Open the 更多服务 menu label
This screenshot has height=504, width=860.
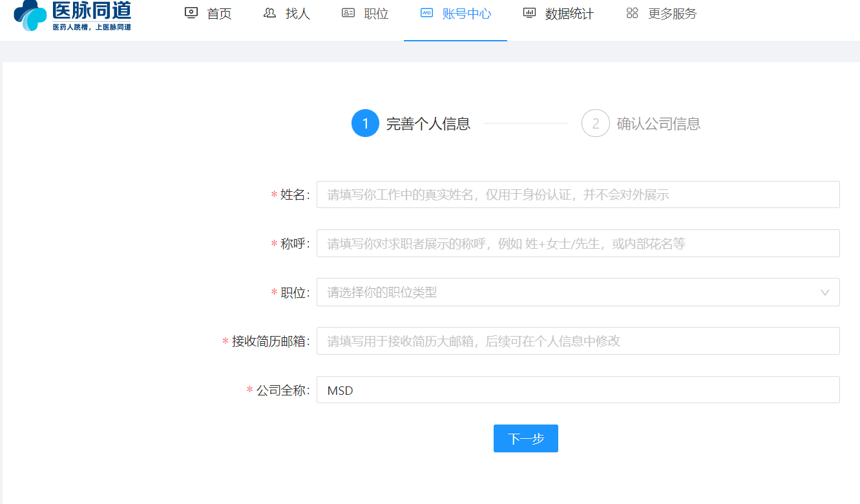(672, 14)
